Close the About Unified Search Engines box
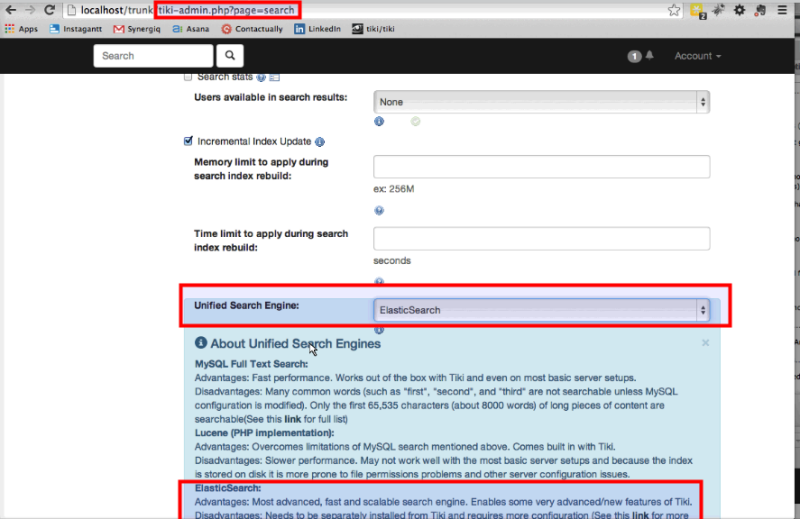 (705, 343)
